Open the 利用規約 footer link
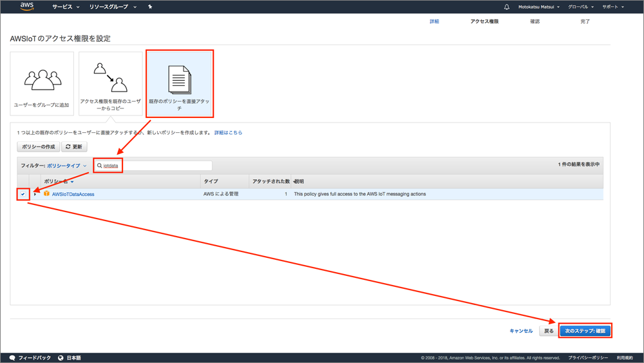Screen dimensions: 644x363 [x=625, y=358]
